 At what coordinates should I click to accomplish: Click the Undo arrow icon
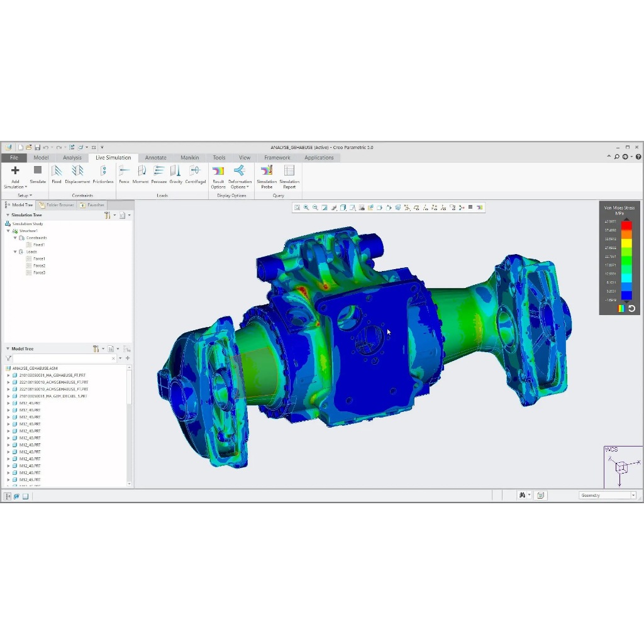45,147
